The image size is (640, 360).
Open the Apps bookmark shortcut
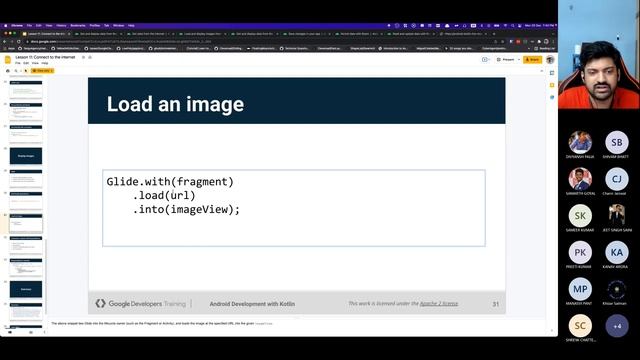coord(8,48)
